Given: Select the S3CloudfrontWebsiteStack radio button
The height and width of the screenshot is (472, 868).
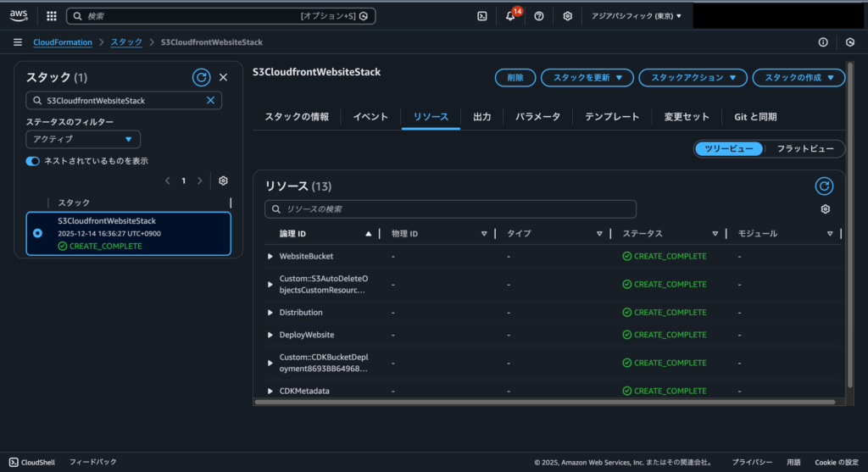Looking at the screenshot, I should coord(37,233).
